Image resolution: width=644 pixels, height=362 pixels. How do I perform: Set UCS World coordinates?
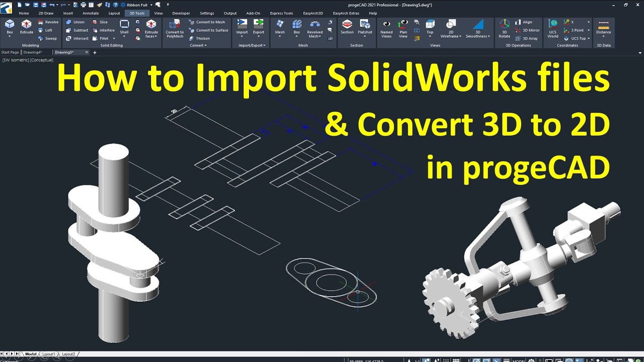[x=553, y=29]
